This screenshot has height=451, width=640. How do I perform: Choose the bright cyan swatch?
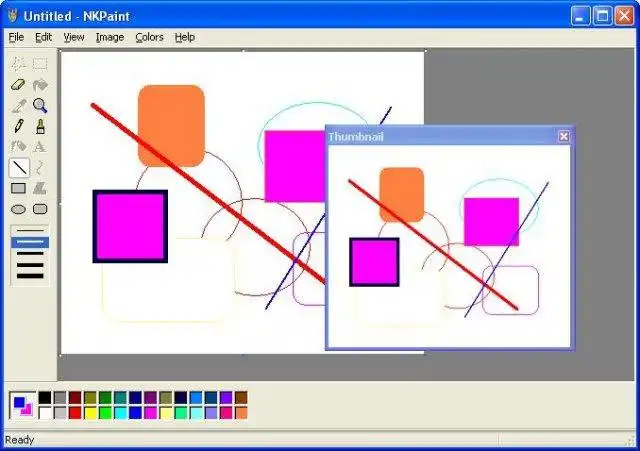120,413
